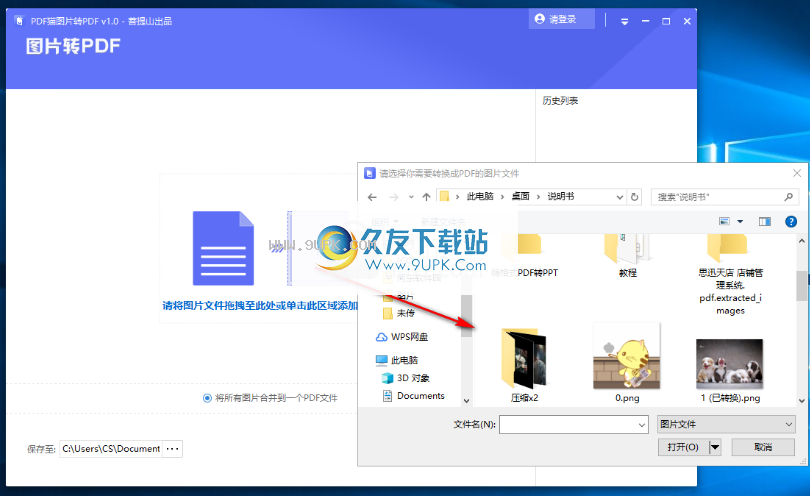Open the view options dropdown arrow

click(x=740, y=222)
